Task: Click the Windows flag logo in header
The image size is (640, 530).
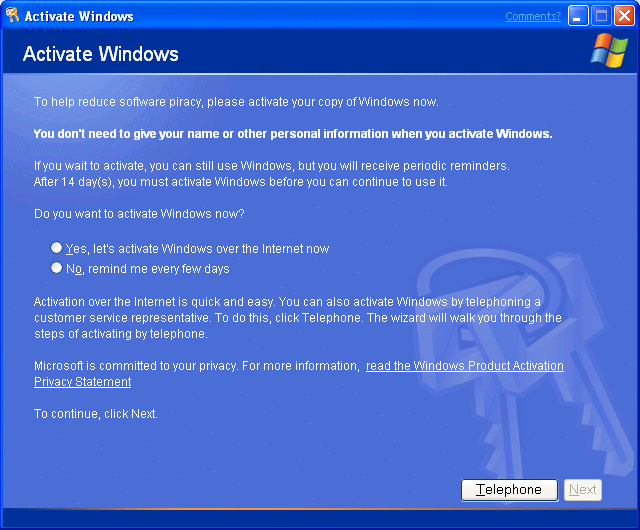Action: 609,50
